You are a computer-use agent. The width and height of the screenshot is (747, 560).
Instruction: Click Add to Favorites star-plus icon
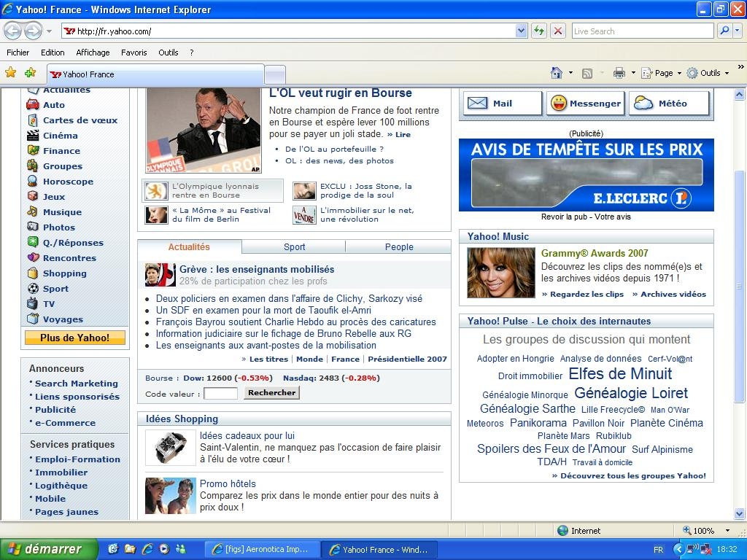coord(31,72)
